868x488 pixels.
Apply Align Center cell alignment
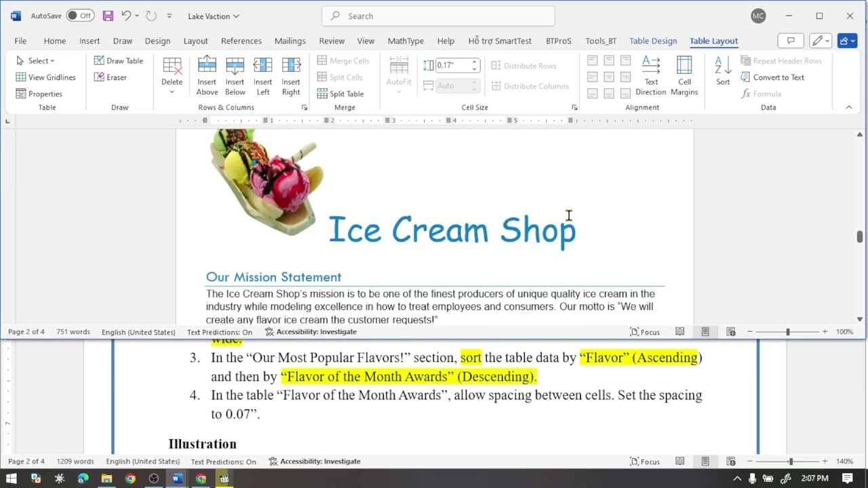(x=609, y=77)
